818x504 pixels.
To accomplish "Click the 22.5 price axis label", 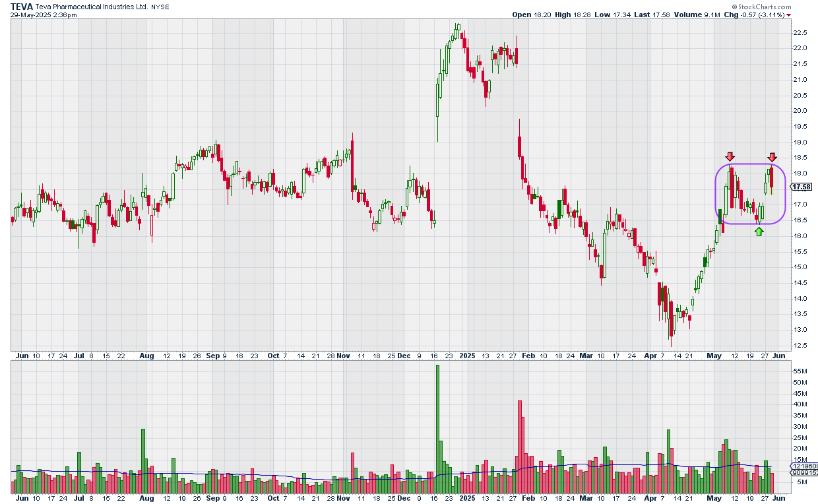I will click(800, 32).
